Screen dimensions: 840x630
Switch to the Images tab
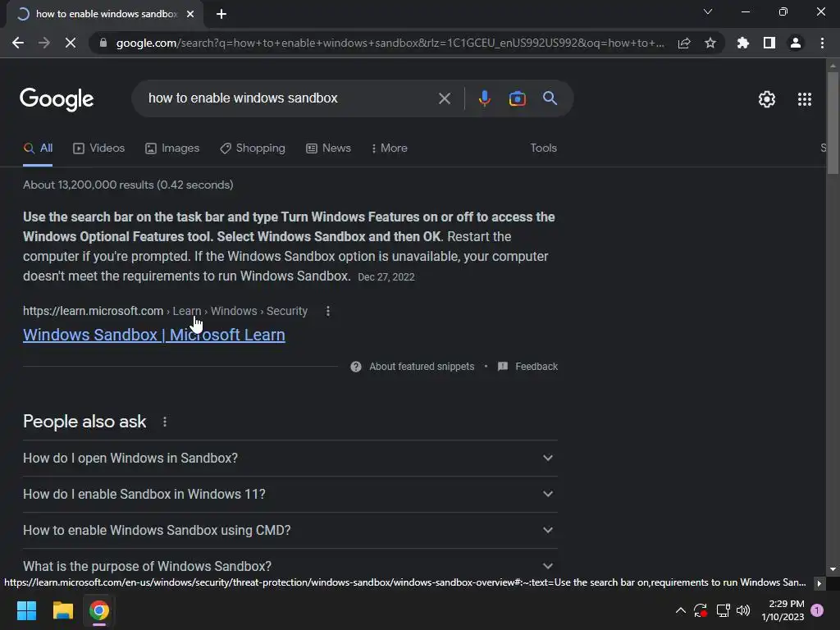[x=172, y=148]
